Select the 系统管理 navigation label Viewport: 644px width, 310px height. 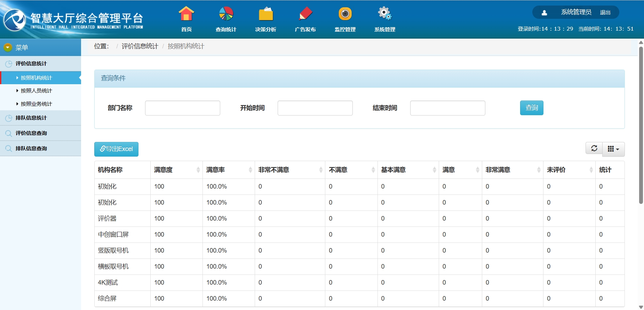click(385, 30)
